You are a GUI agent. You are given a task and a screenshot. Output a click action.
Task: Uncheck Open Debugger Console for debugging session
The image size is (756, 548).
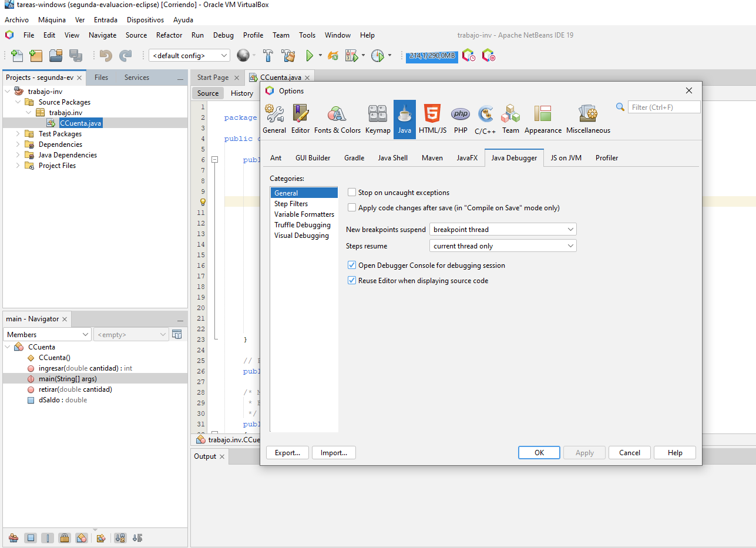(x=352, y=265)
